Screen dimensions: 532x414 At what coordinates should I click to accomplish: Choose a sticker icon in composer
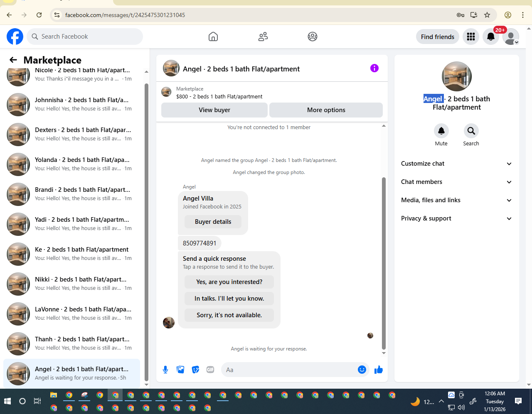coord(195,370)
